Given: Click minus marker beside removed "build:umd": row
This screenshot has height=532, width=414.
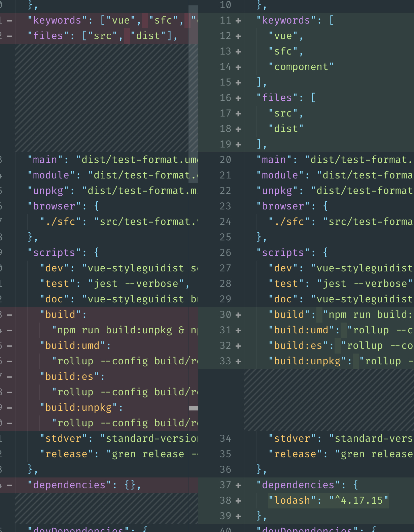Looking at the screenshot, I should point(9,346).
